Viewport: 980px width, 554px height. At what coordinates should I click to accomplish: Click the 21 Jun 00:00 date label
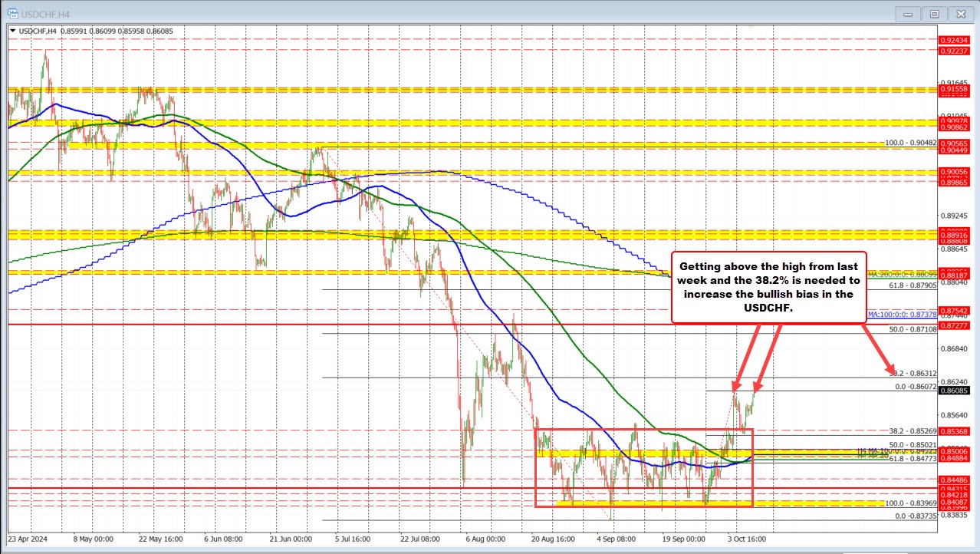tap(289, 539)
